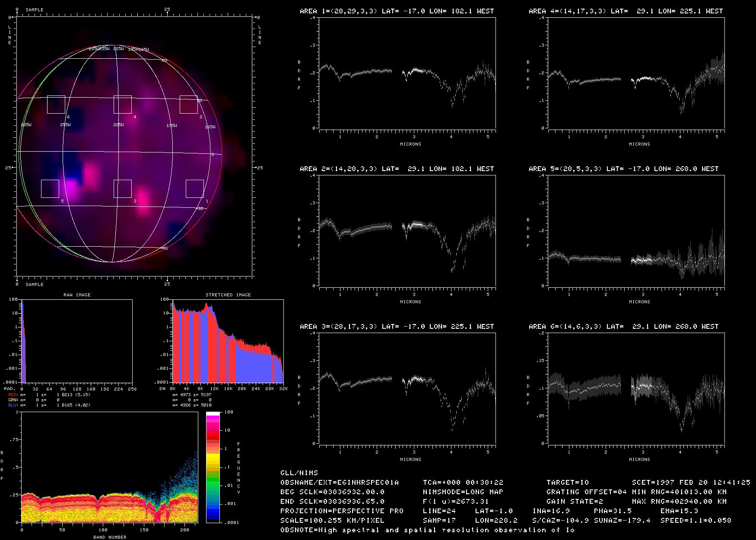Click the band number BDRF density plot

point(109,467)
